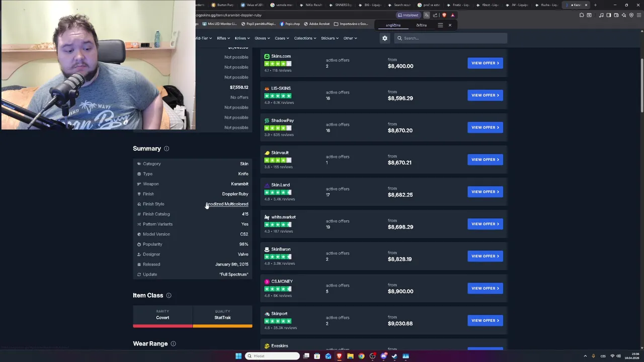View offer from Skinport
Viewport: 644px width, 362px height.
pos(485,320)
